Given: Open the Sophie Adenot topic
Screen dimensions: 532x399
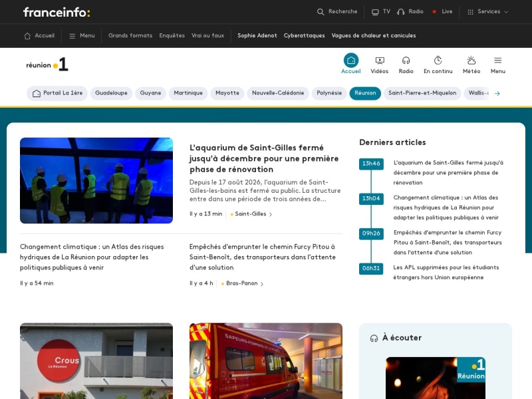Looking at the screenshot, I should tap(257, 36).
